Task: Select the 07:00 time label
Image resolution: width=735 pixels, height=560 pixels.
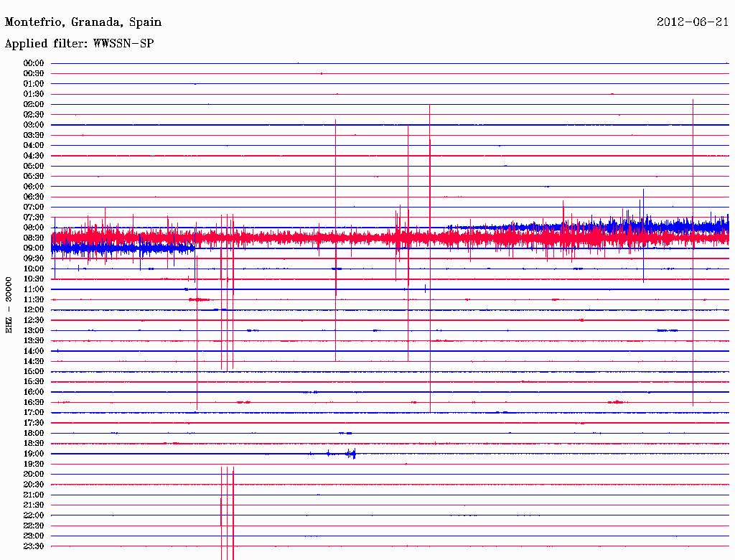Action: (34, 207)
